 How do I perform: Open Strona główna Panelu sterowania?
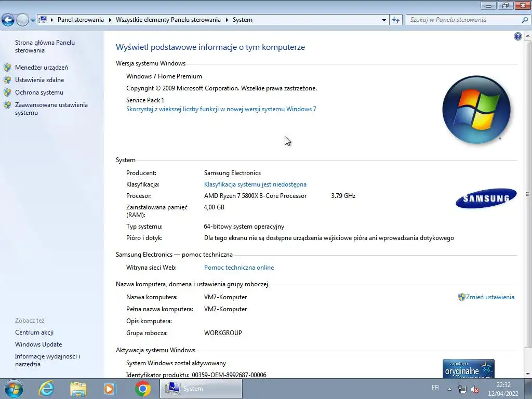[x=45, y=46]
